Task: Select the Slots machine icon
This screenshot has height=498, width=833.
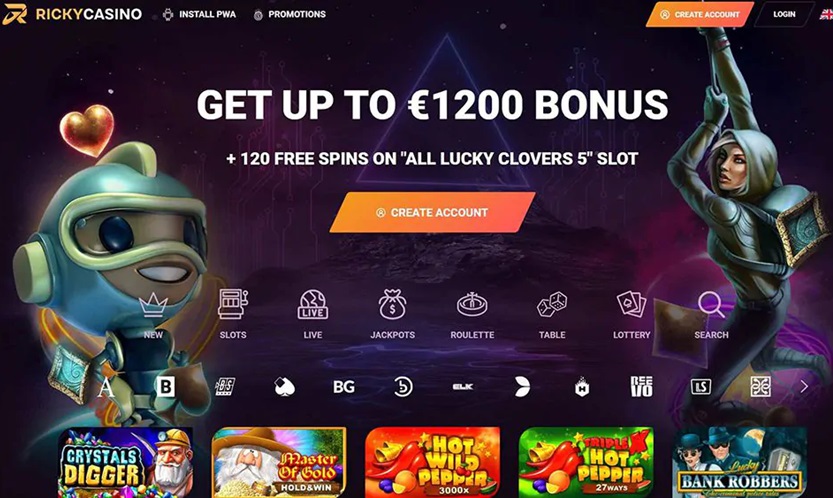Action: pos(233,304)
